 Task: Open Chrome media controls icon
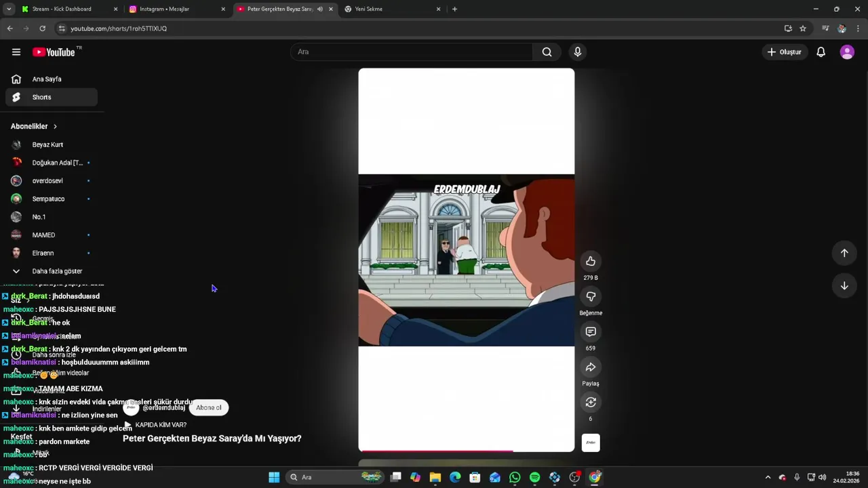coord(825,28)
